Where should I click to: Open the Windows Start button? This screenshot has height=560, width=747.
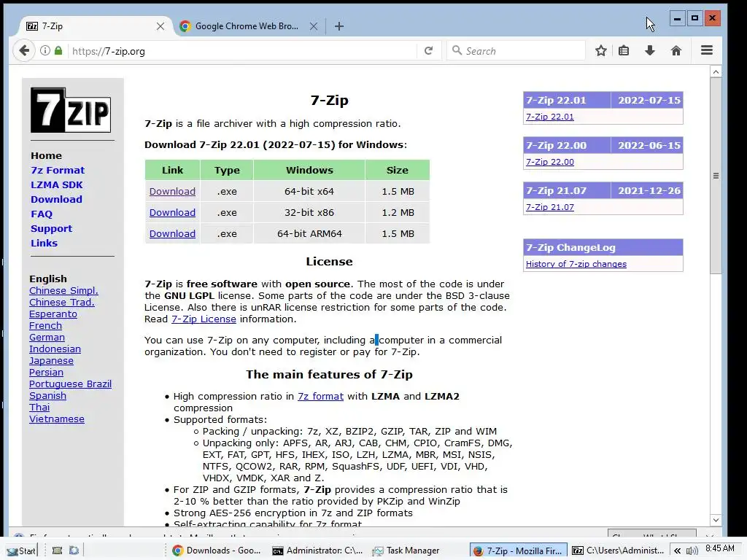21,551
